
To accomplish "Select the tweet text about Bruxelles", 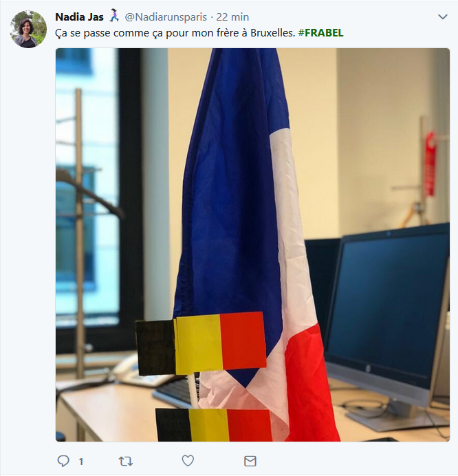I will click(x=175, y=33).
